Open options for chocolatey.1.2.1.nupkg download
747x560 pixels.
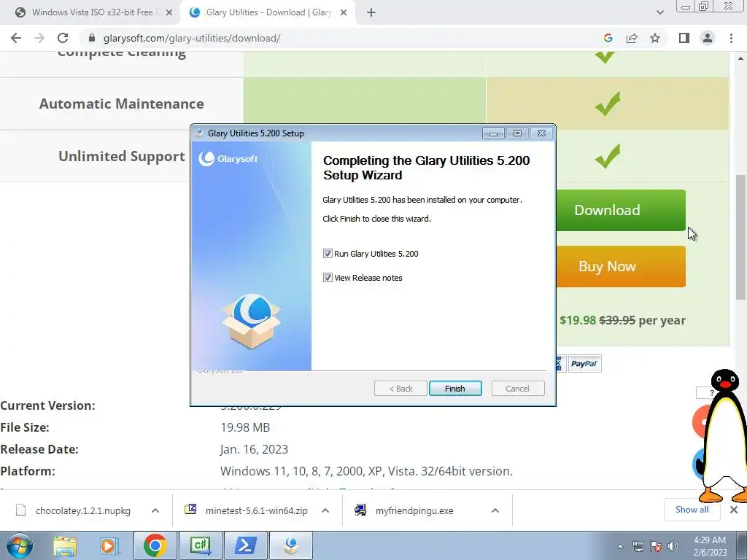(155, 510)
